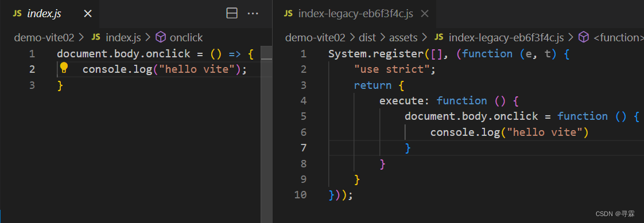Open the <function> symbol breadcrumb
Screen dimensions: 644x223
(618, 38)
